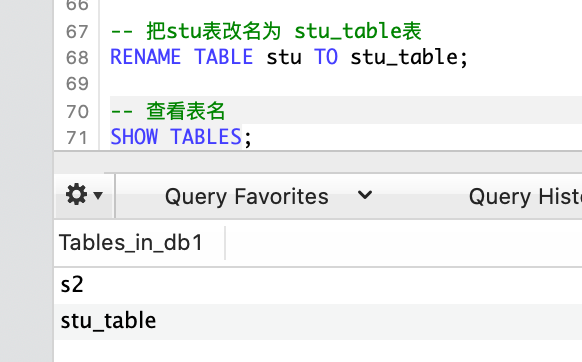Open the gear actions menu
This screenshot has height=362, width=582.
84,195
